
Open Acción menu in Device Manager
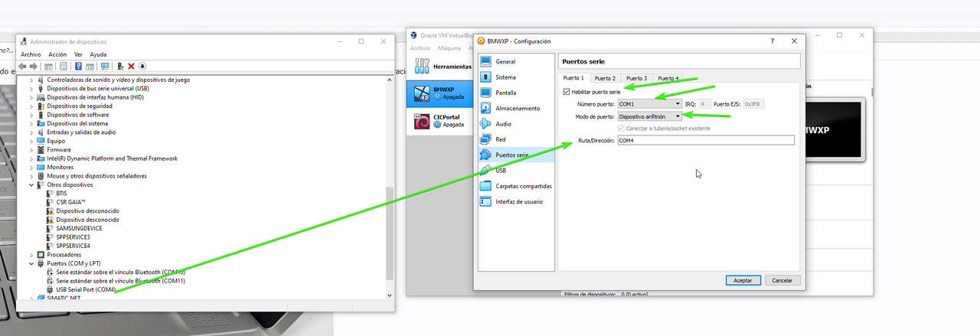(x=57, y=54)
